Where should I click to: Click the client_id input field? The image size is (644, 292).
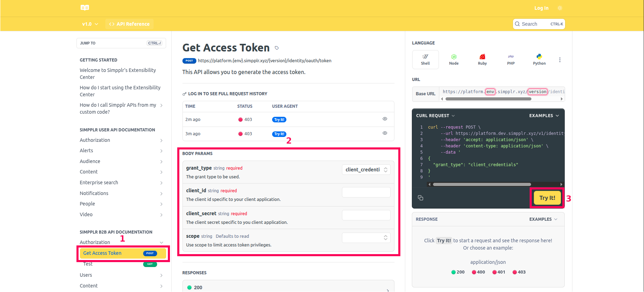click(366, 192)
